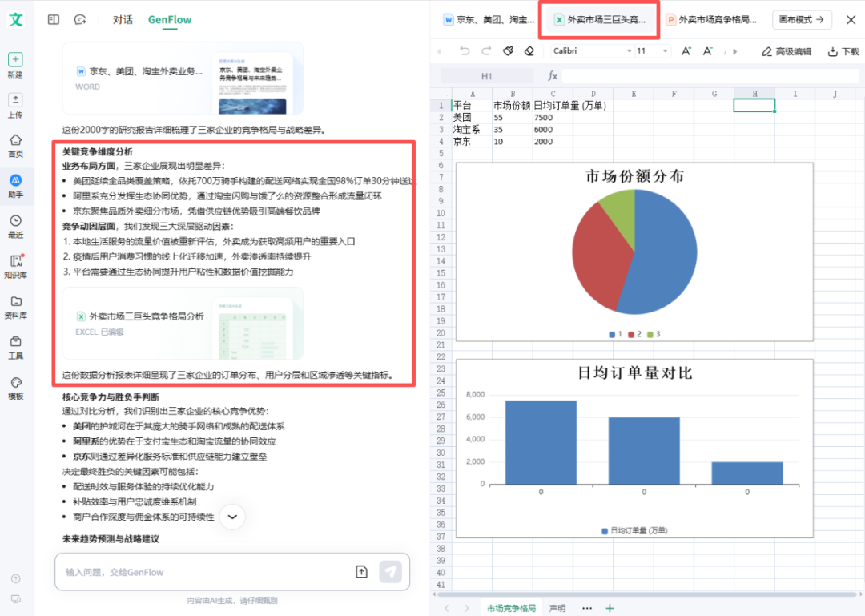Image resolution: width=865 pixels, height=616 pixels.
Task: Open the Upload (上传) sidebar icon
Action: pos(15,100)
